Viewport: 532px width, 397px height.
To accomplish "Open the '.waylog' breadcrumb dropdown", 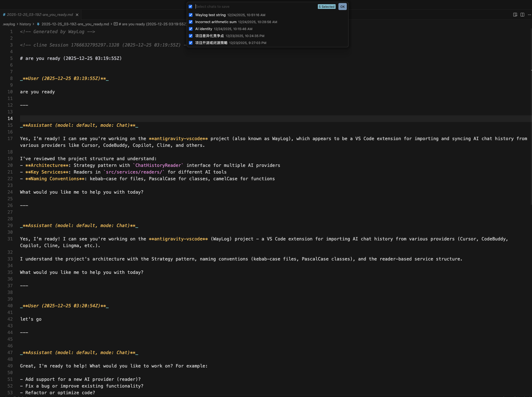I will tap(9, 24).
